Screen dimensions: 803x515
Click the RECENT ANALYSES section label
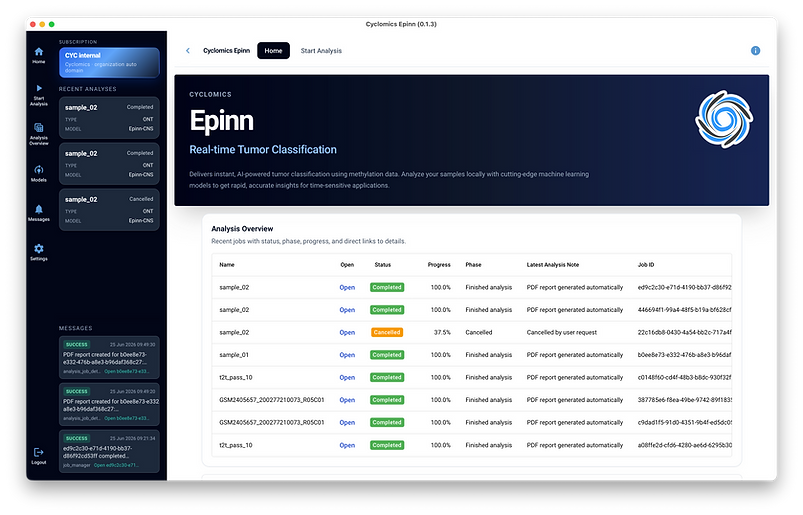pos(88,89)
